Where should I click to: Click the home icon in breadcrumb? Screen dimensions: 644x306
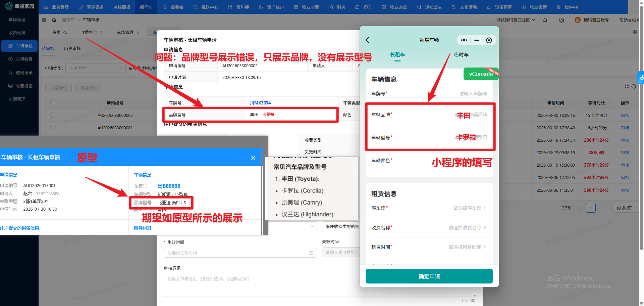tap(54, 20)
